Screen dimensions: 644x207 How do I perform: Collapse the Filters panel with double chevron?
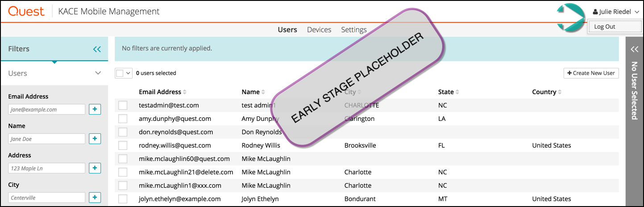coord(97,49)
